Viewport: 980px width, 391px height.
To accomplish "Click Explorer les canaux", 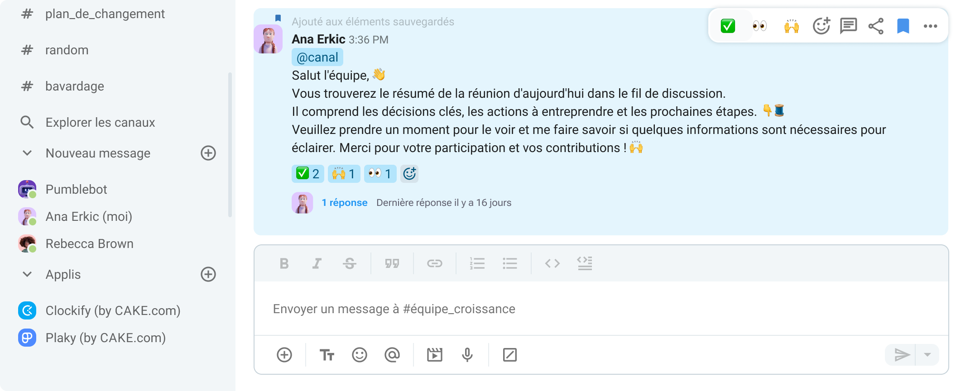I will coord(100,122).
